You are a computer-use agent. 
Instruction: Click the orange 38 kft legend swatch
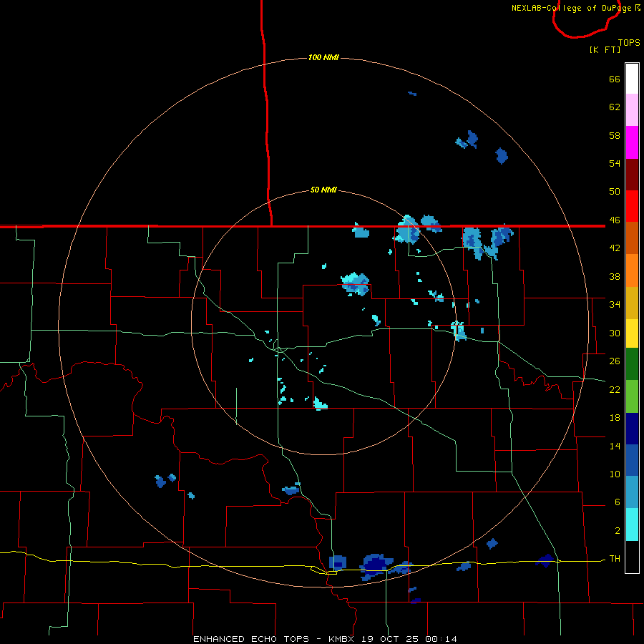point(632,270)
